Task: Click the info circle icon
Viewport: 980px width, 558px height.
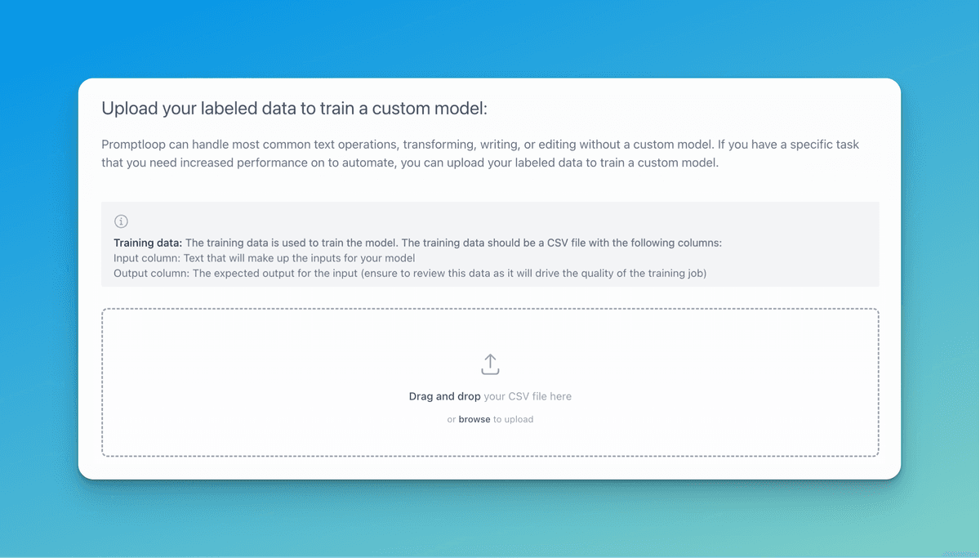Action: (x=122, y=221)
